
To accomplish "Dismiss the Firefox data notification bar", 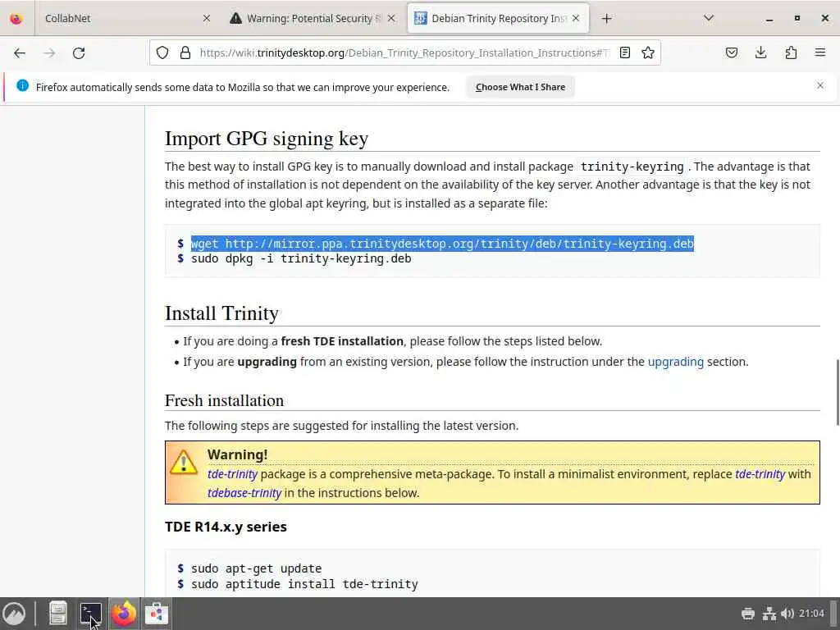I will (820, 85).
